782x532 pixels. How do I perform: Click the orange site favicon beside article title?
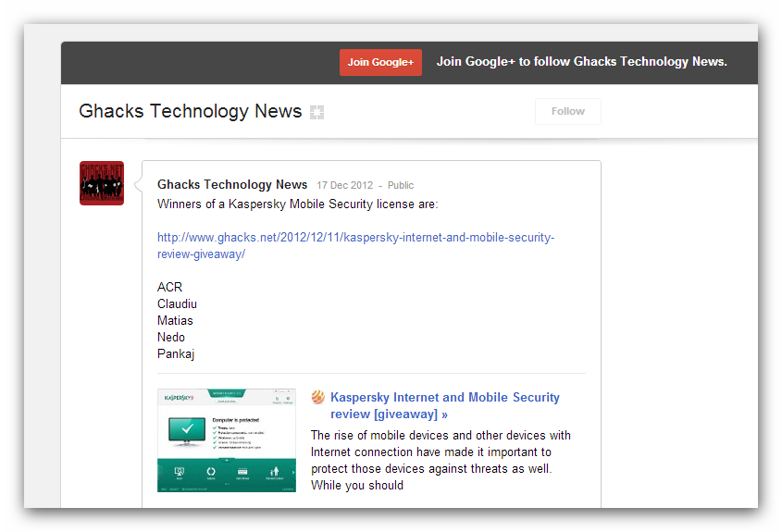(317, 397)
